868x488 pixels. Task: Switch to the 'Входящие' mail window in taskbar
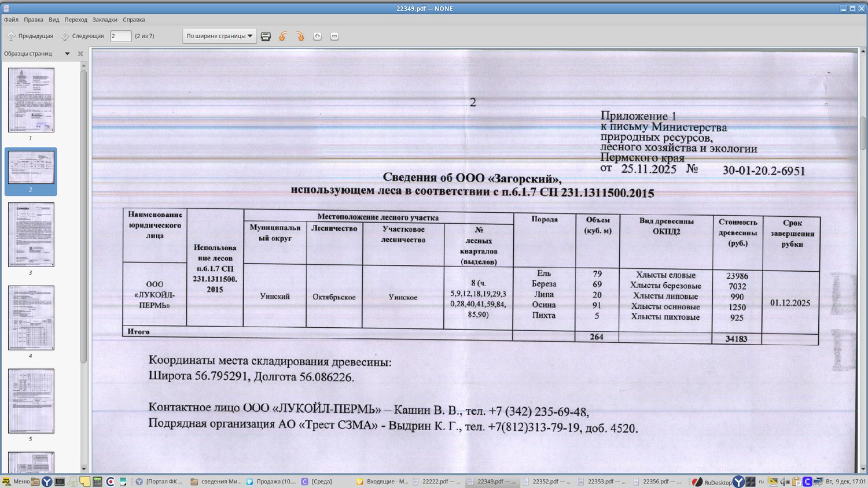(382, 482)
